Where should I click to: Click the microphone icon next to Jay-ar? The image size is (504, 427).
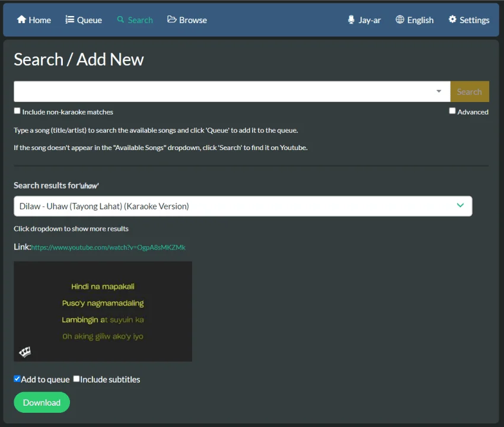point(351,20)
